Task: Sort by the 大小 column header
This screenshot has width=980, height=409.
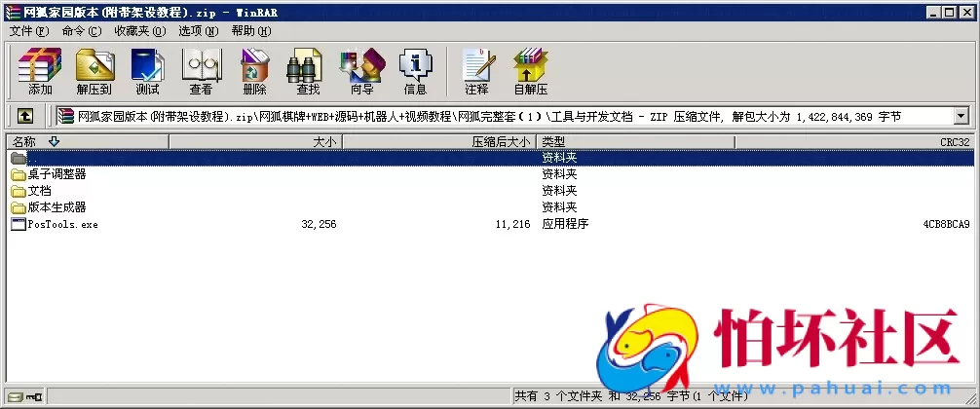Action: coord(255,142)
